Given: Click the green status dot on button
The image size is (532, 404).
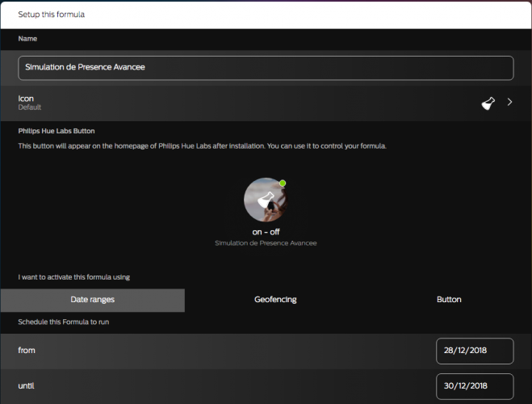Looking at the screenshot, I should click(283, 183).
